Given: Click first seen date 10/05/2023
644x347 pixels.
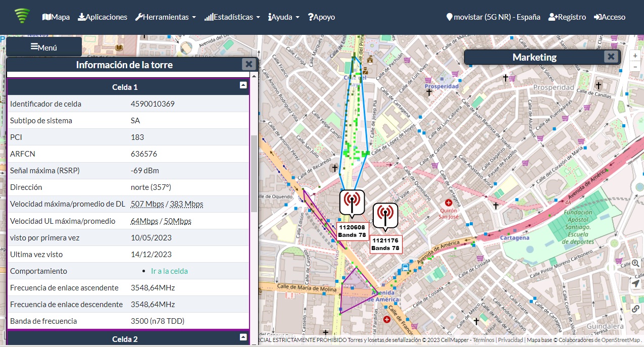Looking at the screenshot, I should point(152,237).
